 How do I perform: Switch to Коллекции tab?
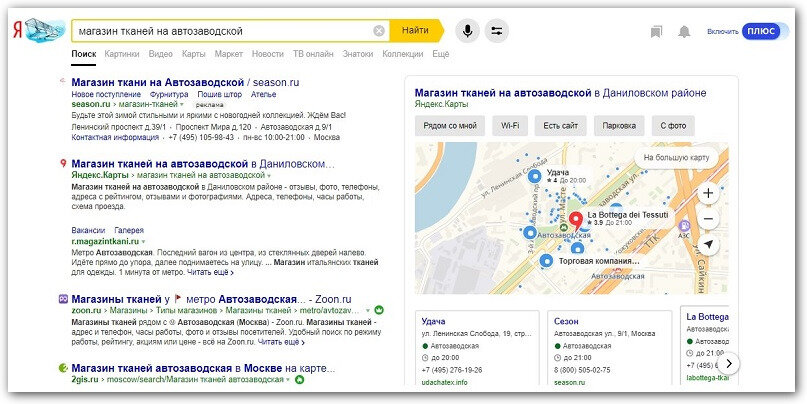coord(402,54)
